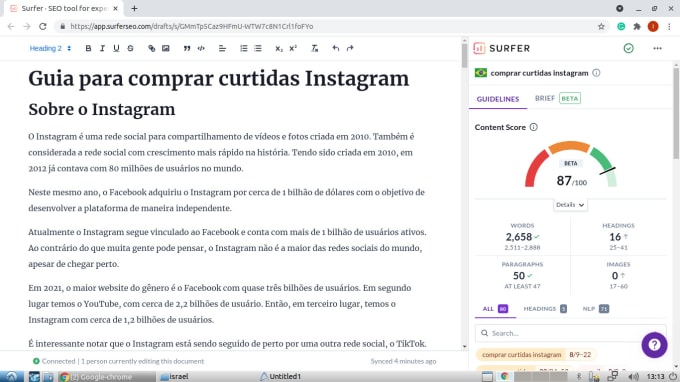Open the Grammarly extension icon

[x=621, y=26]
